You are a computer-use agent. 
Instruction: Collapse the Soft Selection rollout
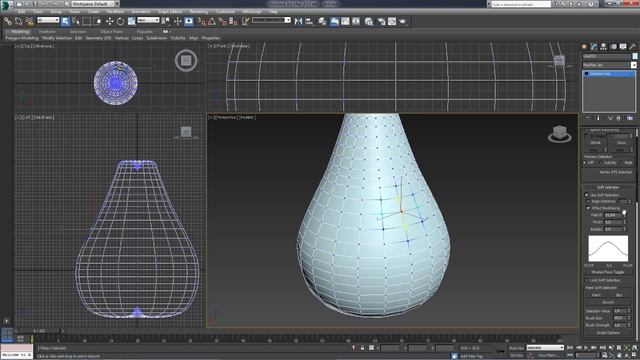click(x=608, y=187)
